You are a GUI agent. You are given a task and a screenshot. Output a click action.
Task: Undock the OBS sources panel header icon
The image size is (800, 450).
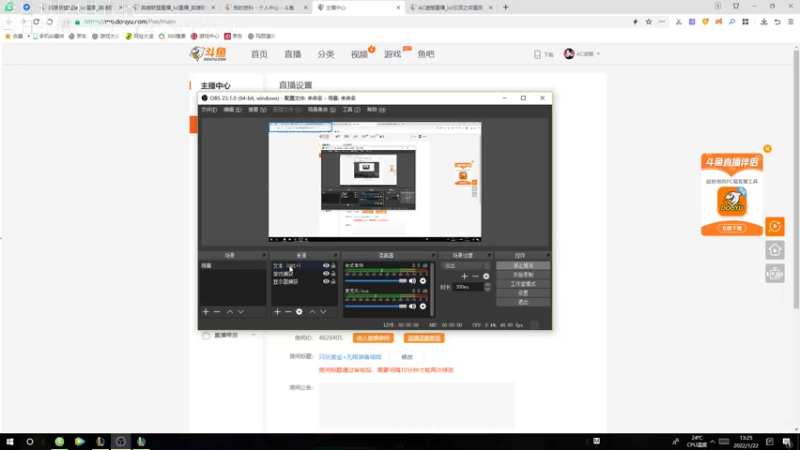[x=335, y=255]
